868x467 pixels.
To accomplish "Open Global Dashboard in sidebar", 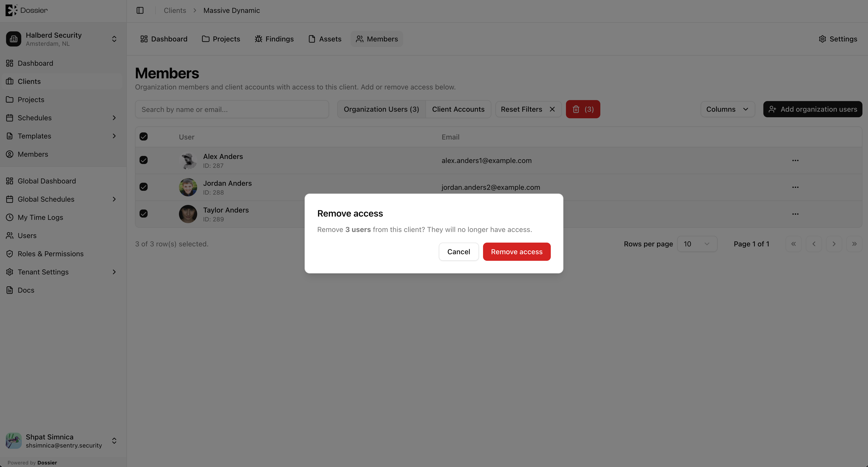I will [x=47, y=181].
